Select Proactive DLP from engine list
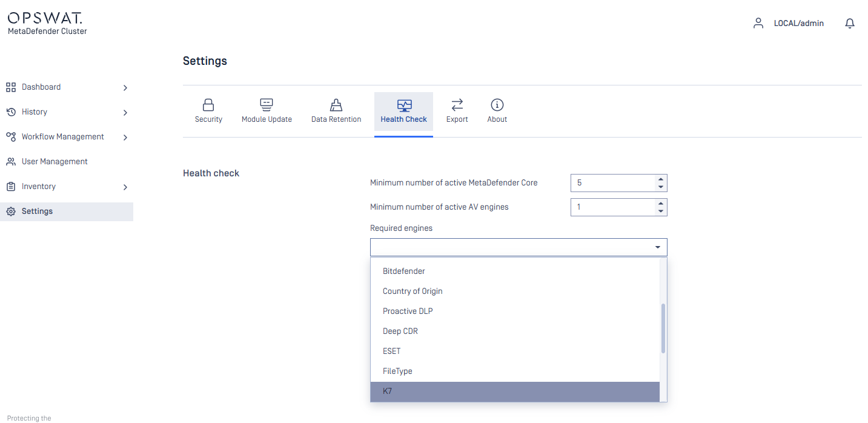The width and height of the screenshot is (868, 423). [515, 311]
